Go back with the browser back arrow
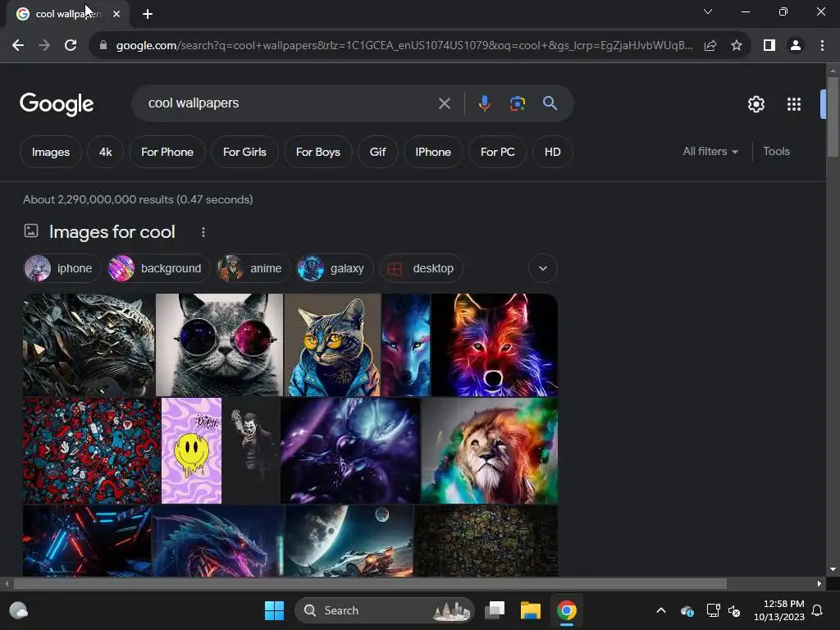 (18, 46)
